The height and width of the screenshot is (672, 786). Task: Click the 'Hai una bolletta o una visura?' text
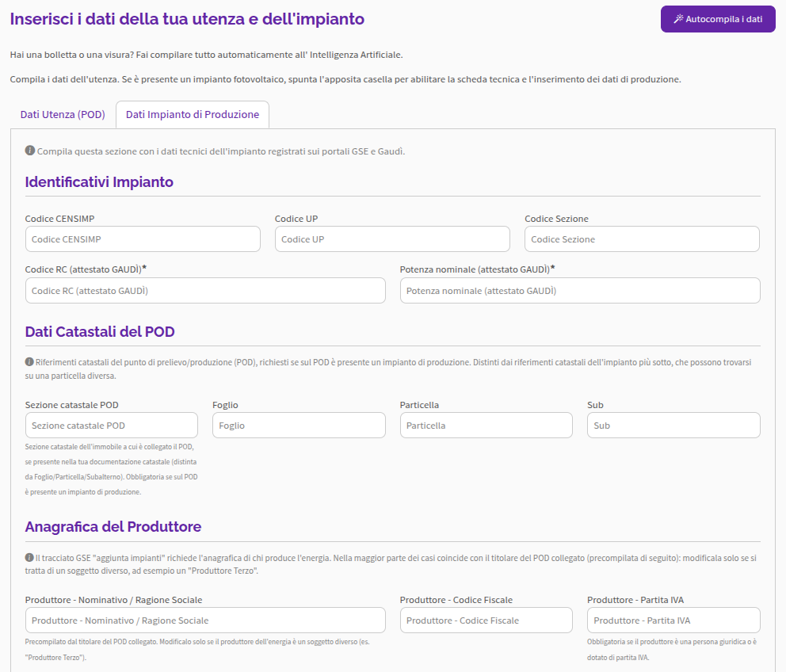[x=72, y=55]
